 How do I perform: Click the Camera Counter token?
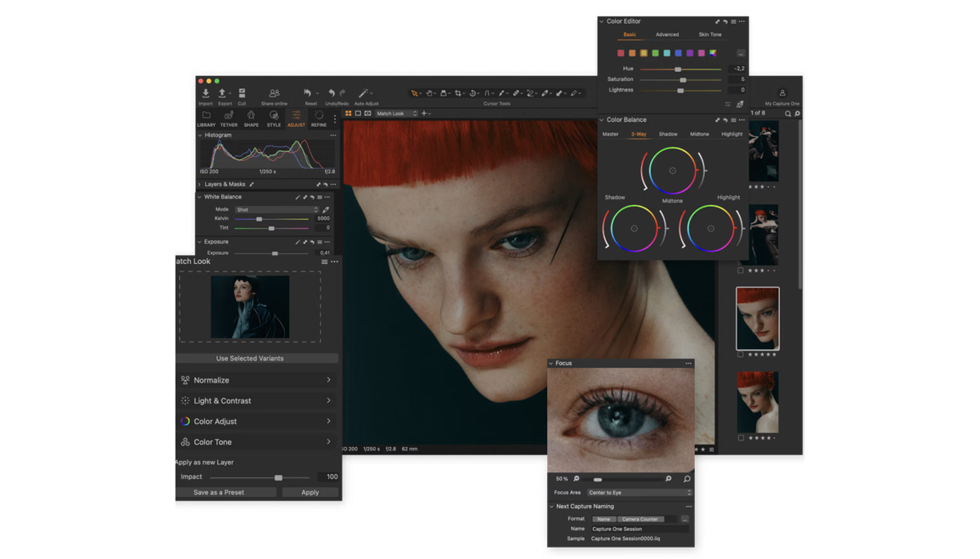tap(639, 519)
